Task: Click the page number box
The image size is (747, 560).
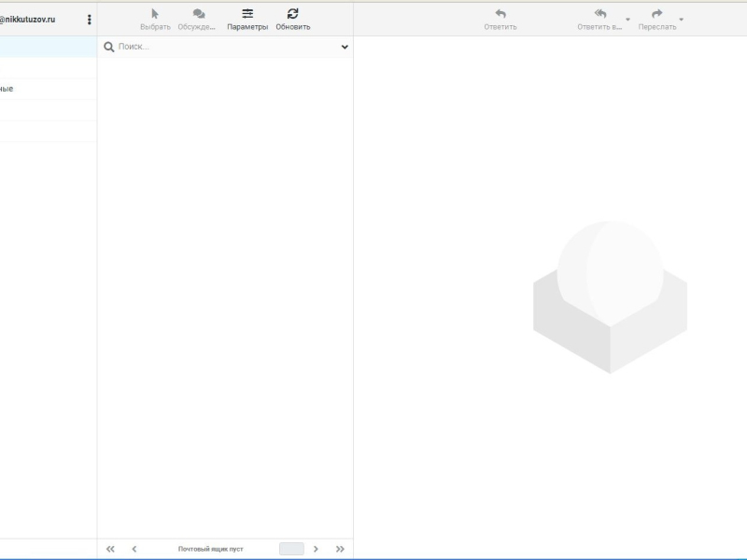Action: [x=291, y=549]
